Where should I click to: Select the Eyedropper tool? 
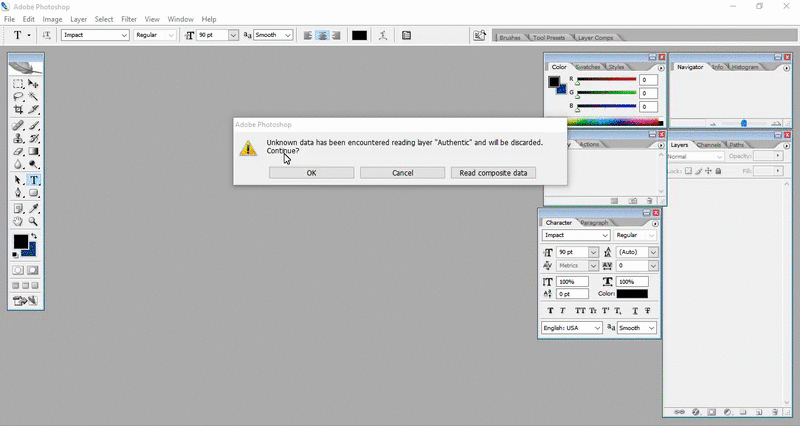[33, 209]
